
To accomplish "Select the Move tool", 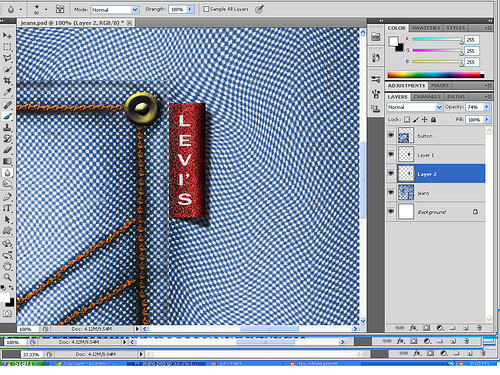I will click(x=7, y=35).
